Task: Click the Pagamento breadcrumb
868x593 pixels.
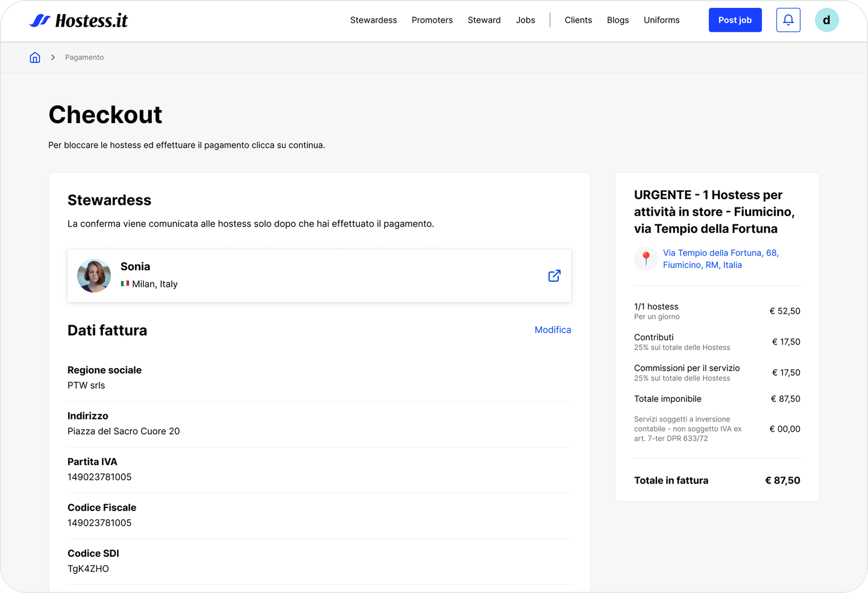Action: [84, 57]
